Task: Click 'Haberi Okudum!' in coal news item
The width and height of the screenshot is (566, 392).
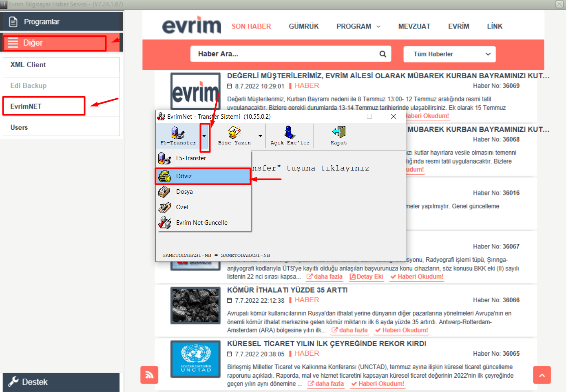Action: click(402, 330)
